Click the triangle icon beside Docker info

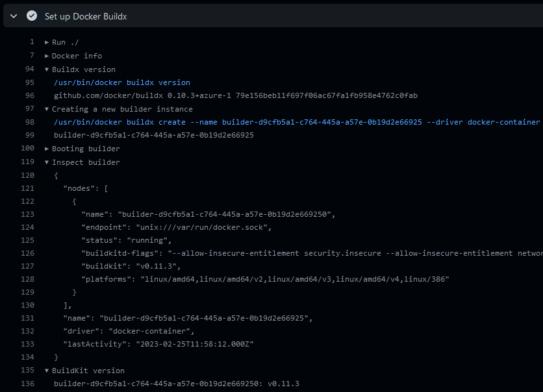tap(45, 55)
